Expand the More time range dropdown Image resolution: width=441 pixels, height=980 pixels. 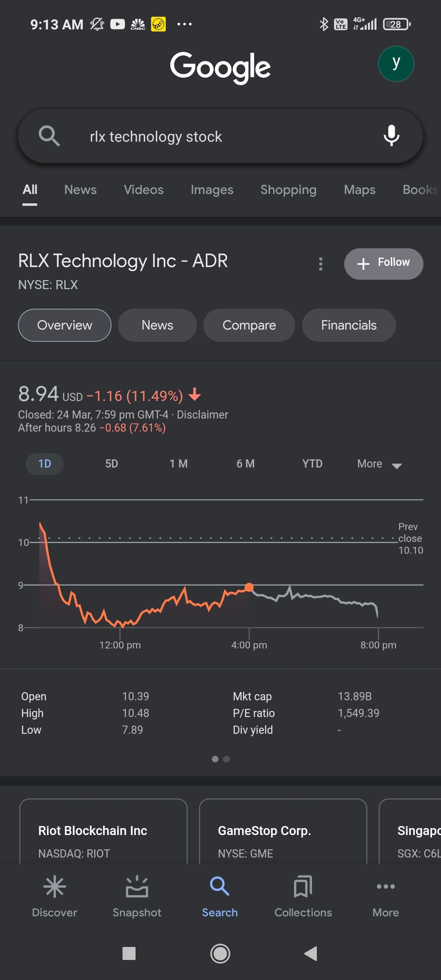click(x=379, y=464)
